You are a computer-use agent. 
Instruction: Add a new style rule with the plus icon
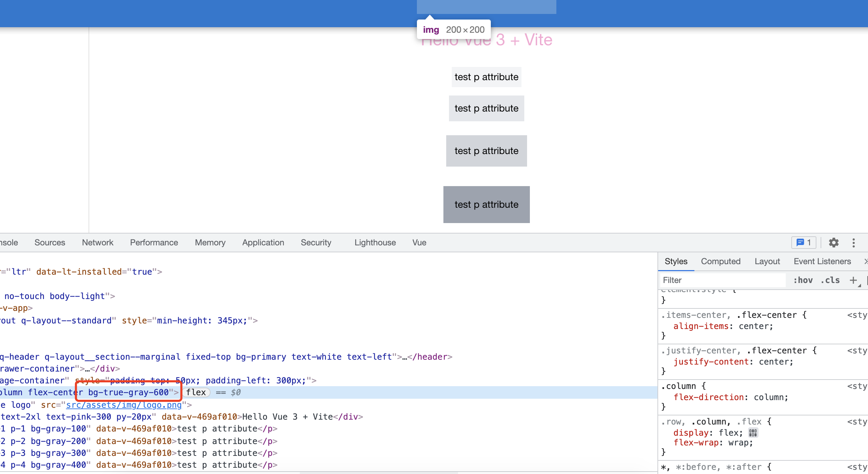pos(853,280)
